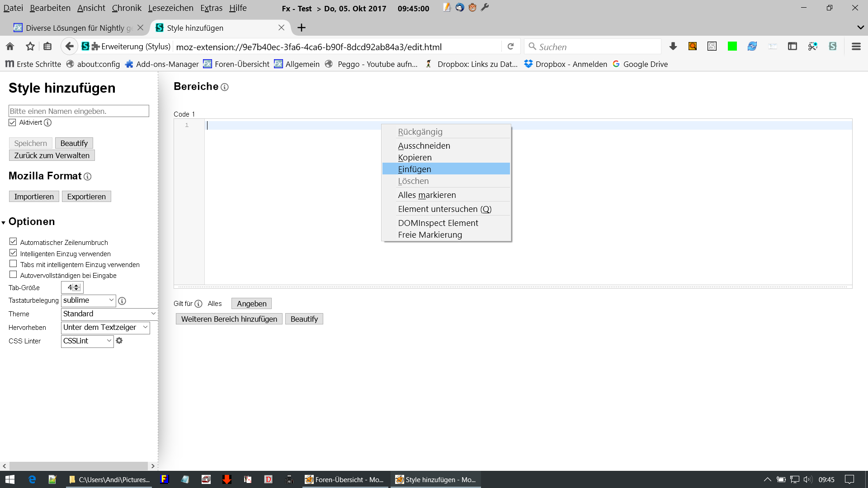Select Einfügen from context menu
Image resolution: width=868 pixels, height=488 pixels.
pyautogui.click(x=415, y=169)
